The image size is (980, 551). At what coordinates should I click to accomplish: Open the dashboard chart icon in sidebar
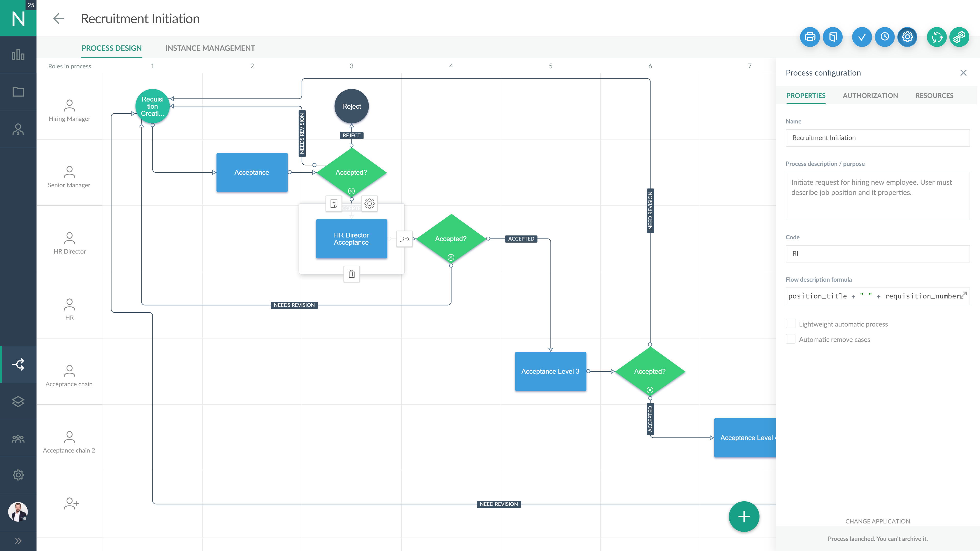18,55
